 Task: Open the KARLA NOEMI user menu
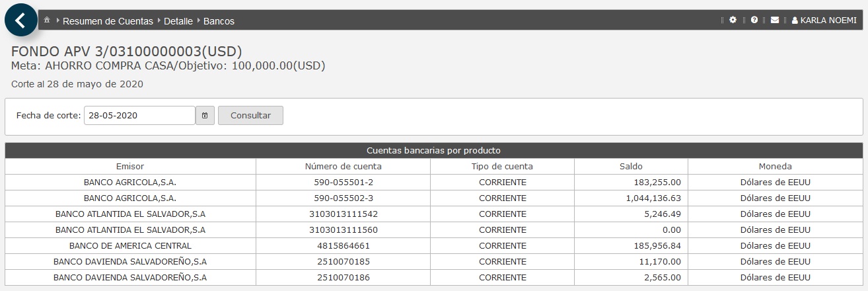(824, 21)
